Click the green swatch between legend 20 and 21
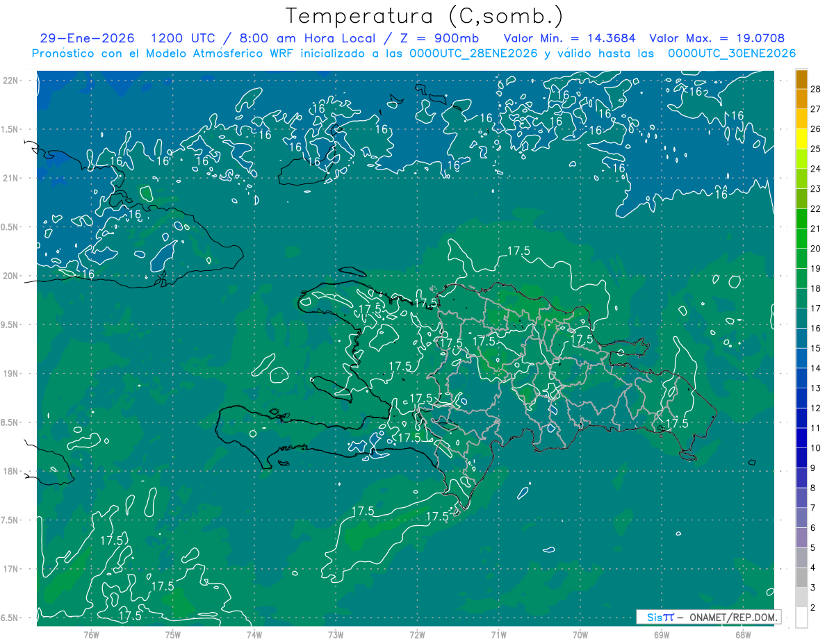 801,238
